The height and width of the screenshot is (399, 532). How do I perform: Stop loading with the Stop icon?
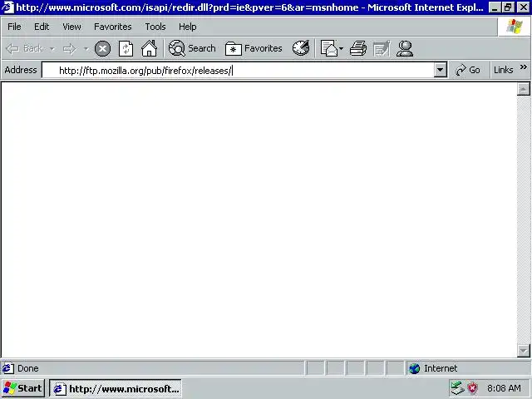tap(102, 49)
